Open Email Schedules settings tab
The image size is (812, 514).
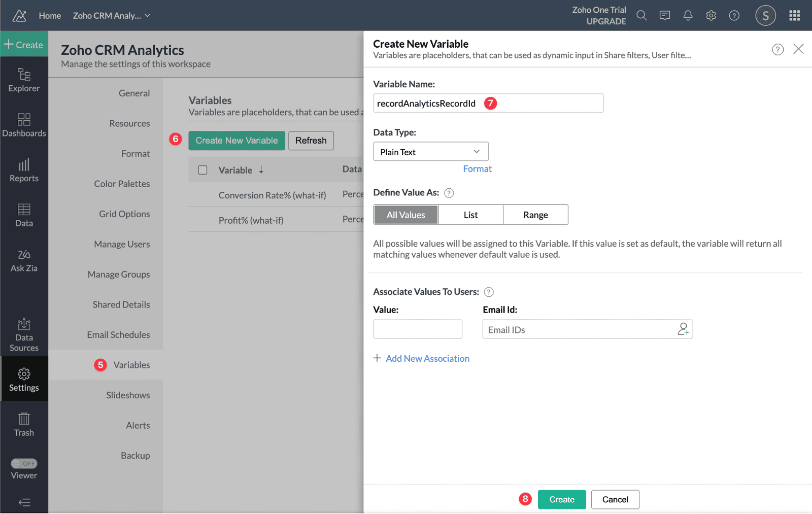pyautogui.click(x=118, y=335)
